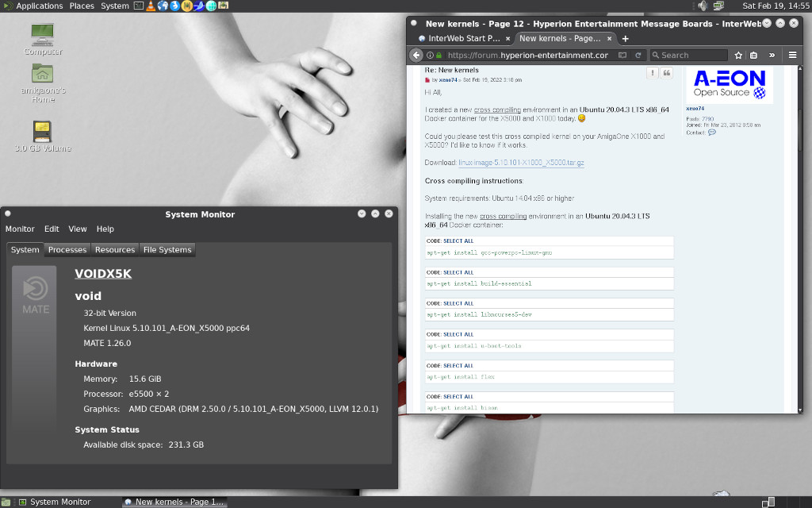
Task: Open a new browser tab
Action: coord(626,38)
